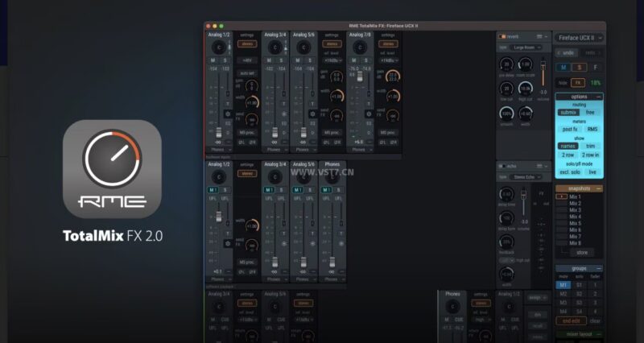Image resolution: width=644 pixels, height=343 pixels.
Task: Select snapshot Mix 1
Action: click(x=575, y=196)
